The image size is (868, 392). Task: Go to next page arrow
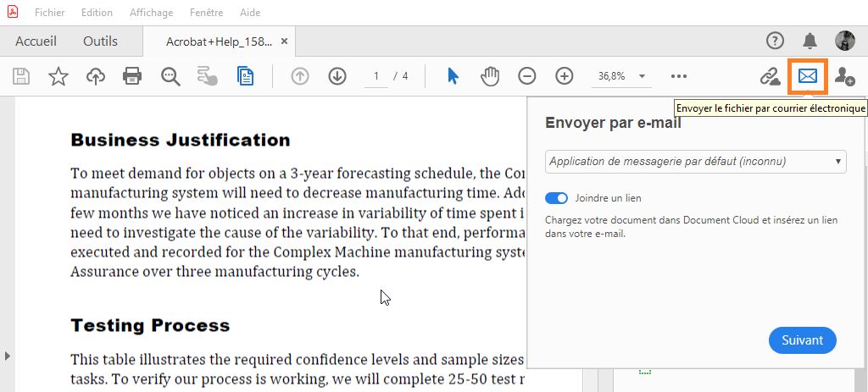[337, 76]
